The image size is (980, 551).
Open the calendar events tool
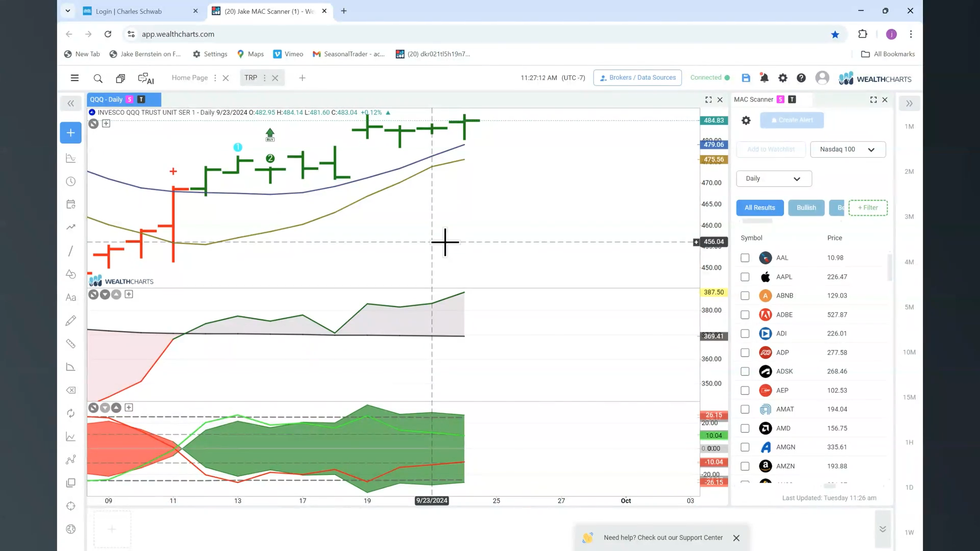pyautogui.click(x=71, y=204)
